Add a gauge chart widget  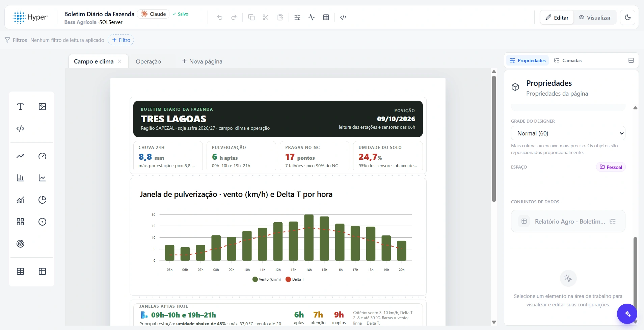click(x=42, y=156)
